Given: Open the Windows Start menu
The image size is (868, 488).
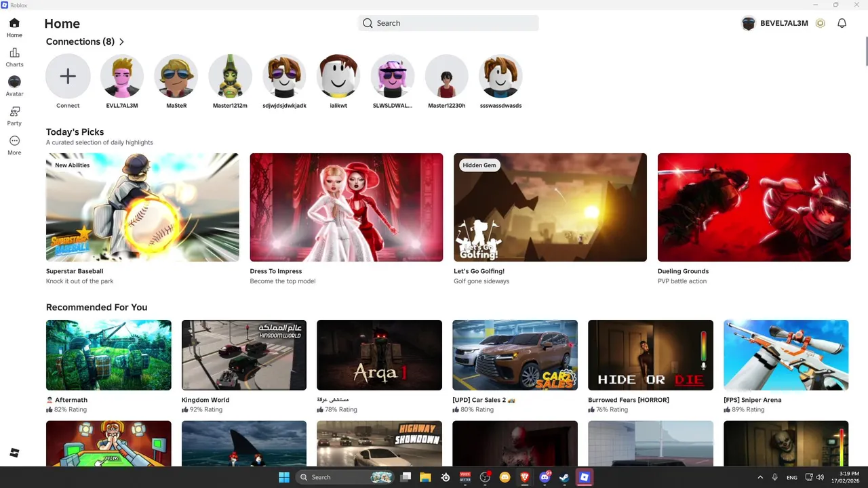Looking at the screenshot, I should click(x=284, y=477).
